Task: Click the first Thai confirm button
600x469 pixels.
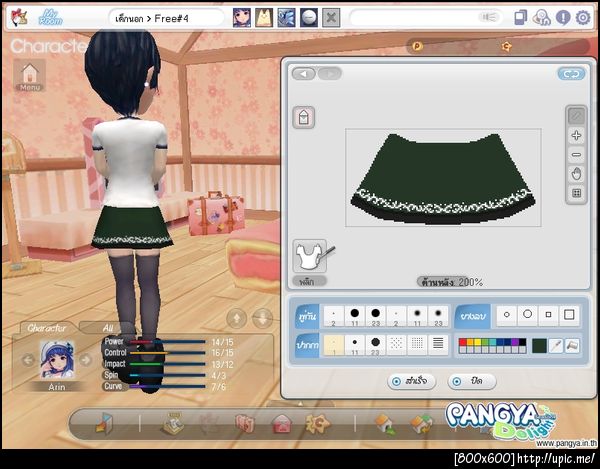Action: (412, 381)
